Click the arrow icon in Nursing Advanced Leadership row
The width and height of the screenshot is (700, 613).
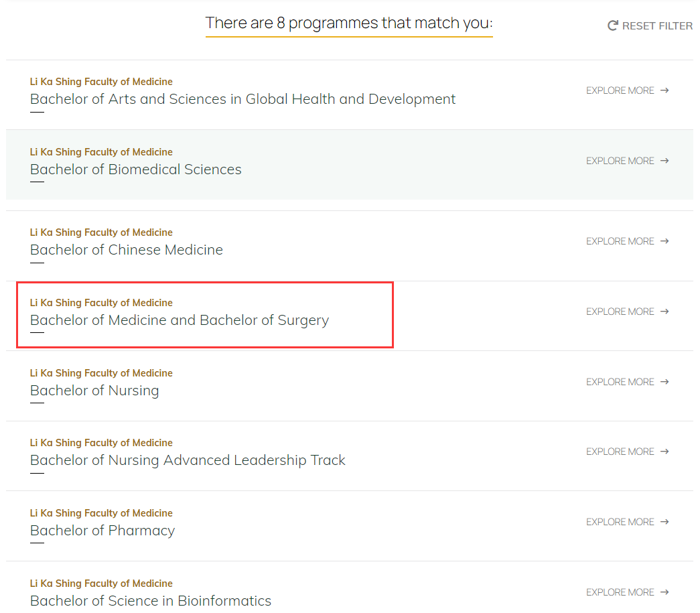pos(664,452)
